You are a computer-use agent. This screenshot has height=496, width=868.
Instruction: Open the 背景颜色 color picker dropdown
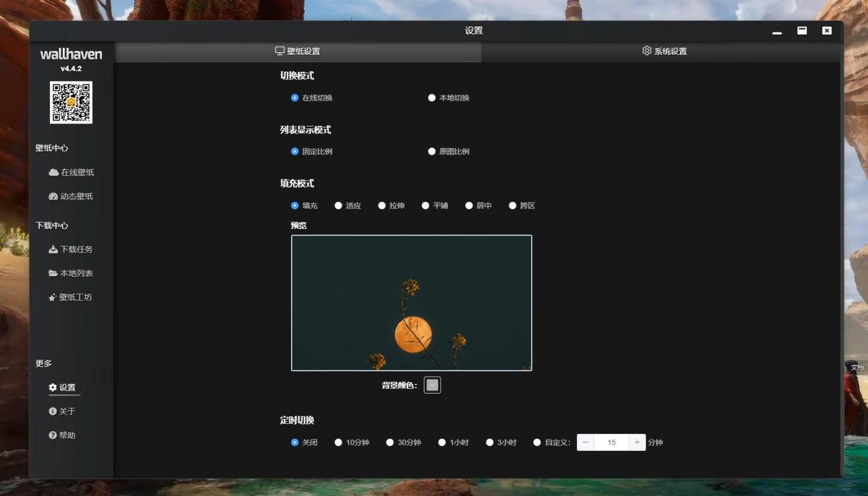pos(432,385)
